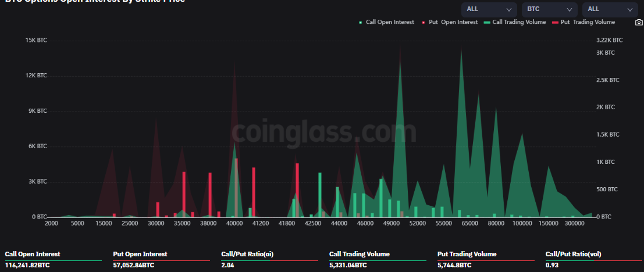644x272 pixels.
Task: Click the 12K BTC left axis label
Action: click(36, 76)
